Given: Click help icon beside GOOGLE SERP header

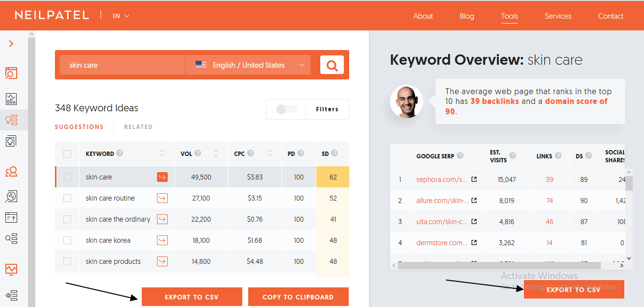Looking at the screenshot, I should click(460, 156).
